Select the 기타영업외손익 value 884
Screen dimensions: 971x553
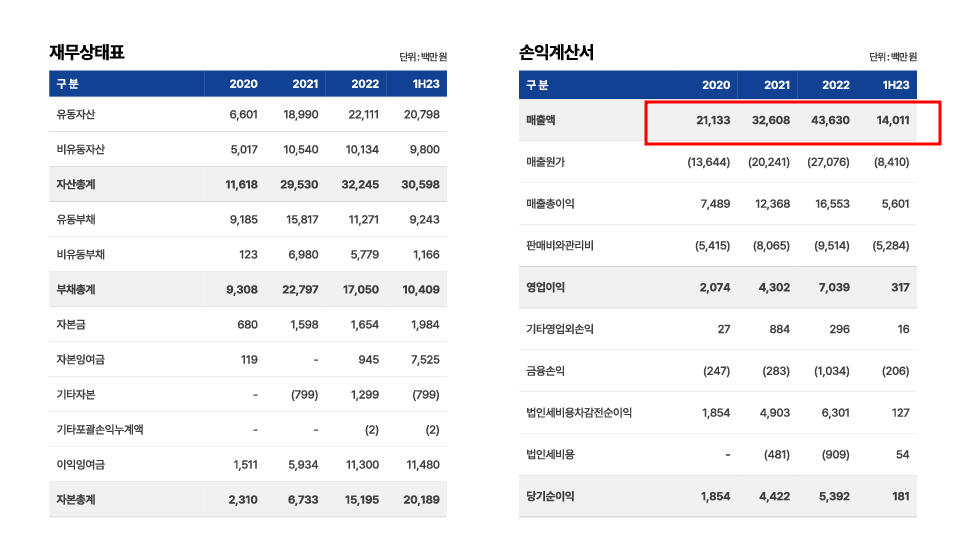(x=780, y=329)
